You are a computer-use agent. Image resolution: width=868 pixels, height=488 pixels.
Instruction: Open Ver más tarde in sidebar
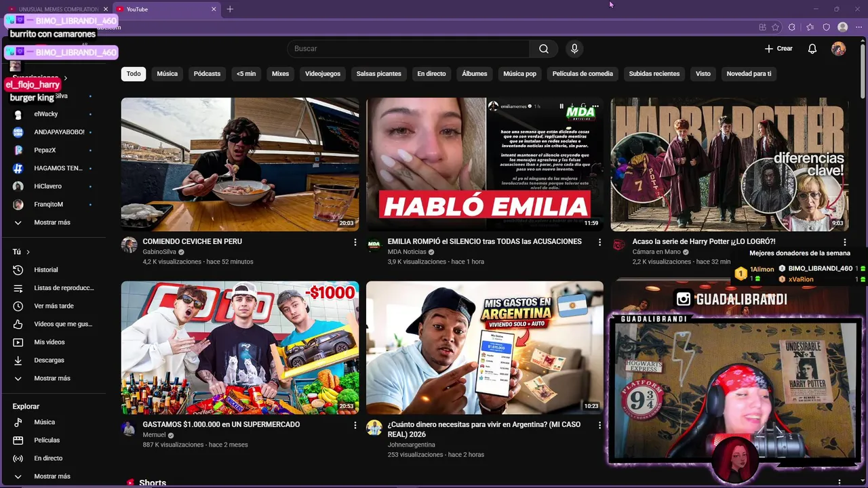point(53,306)
